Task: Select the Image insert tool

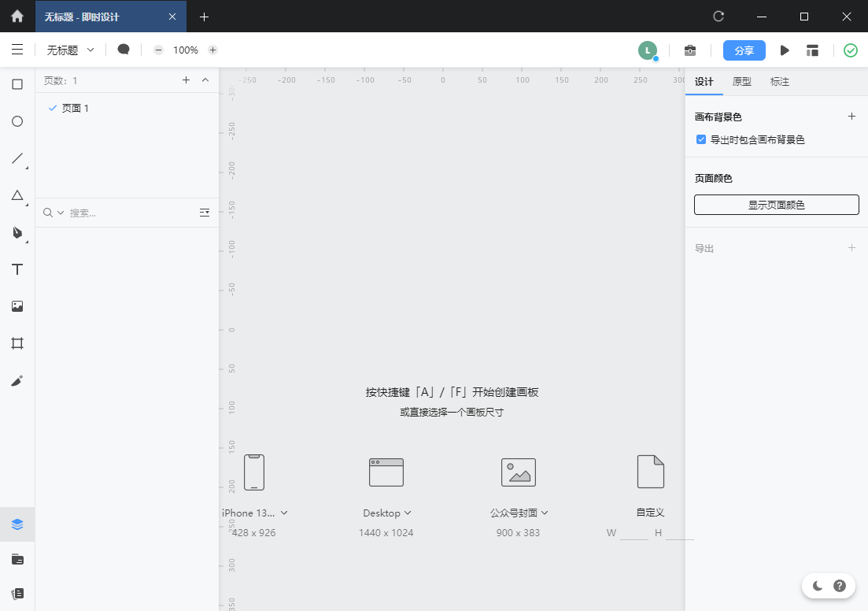Action: coord(17,306)
